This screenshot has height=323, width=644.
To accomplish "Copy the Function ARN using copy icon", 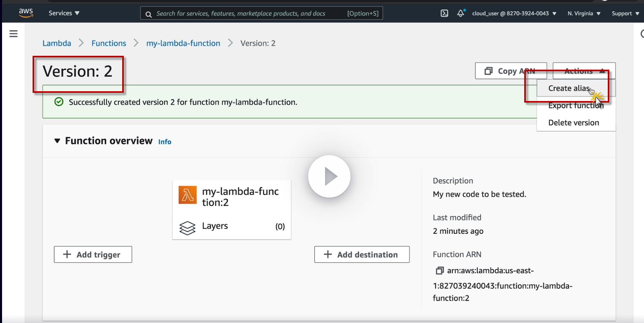I will 440,271.
